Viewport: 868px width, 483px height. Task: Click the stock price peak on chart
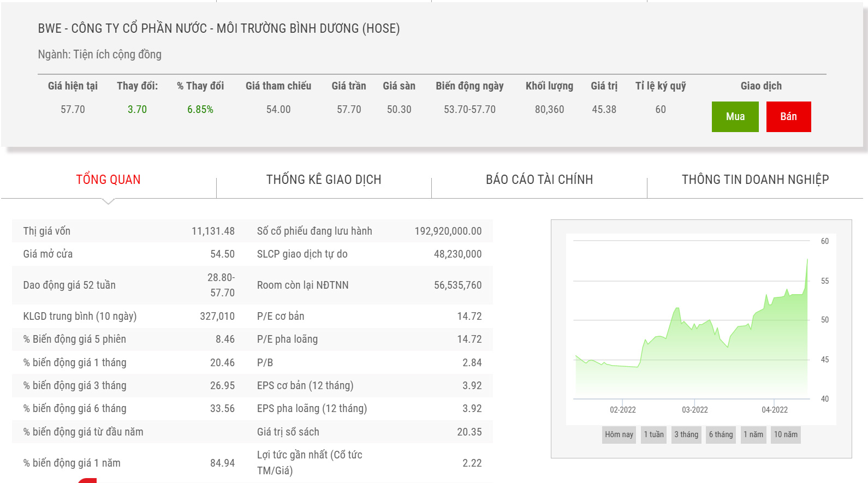point(807,260)
